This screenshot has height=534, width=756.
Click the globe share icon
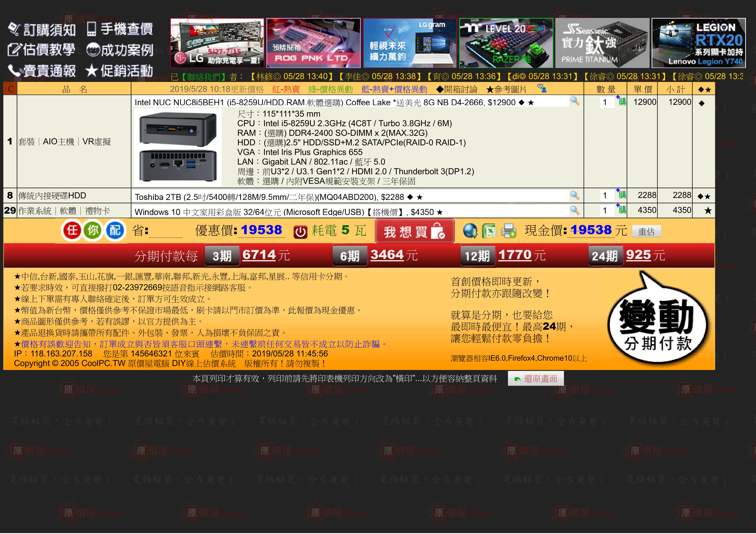470,231
